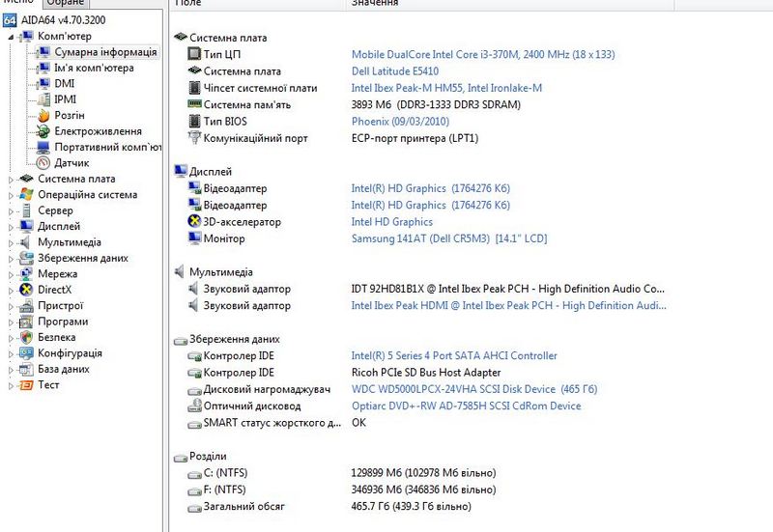This screenshot has width=773, height=532.
Task: Click the Мережа network icon
Action: pos(27,274)
